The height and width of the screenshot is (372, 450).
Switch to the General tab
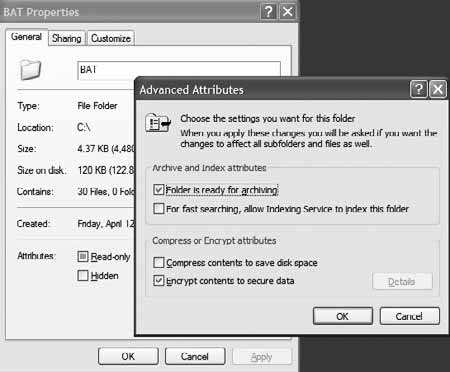(x=26, y=37)
